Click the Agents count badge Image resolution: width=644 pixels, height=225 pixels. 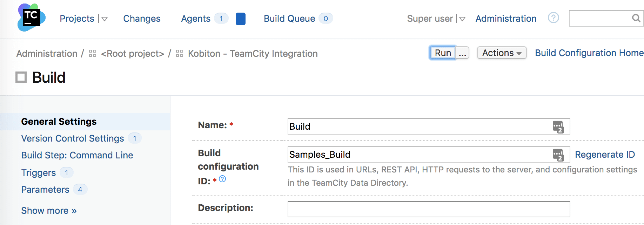[221, 19]
